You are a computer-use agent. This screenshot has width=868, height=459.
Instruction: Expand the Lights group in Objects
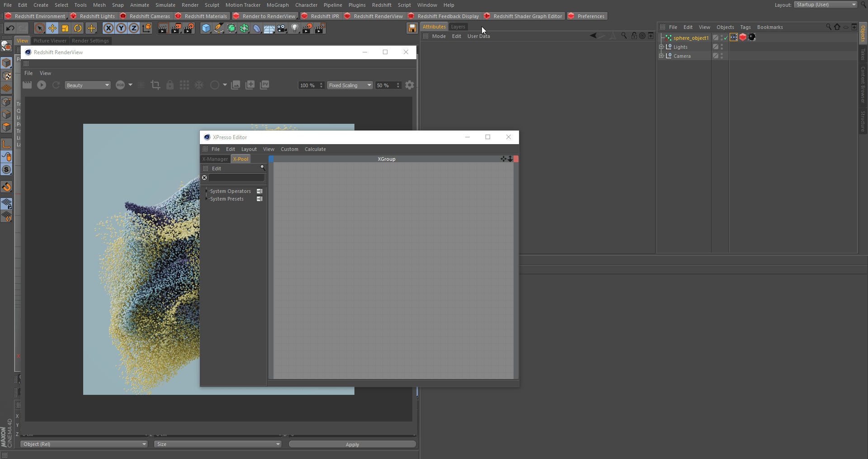pos(661,47)
